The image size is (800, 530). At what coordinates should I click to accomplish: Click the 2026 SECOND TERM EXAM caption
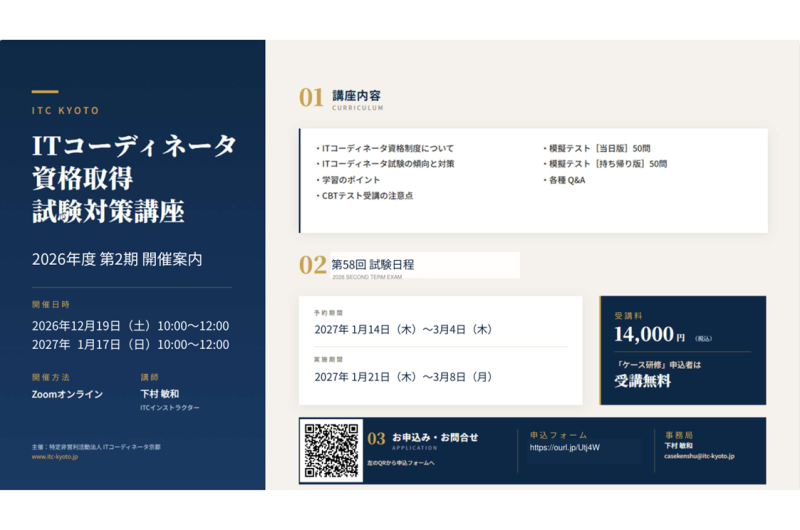(367, 277)
